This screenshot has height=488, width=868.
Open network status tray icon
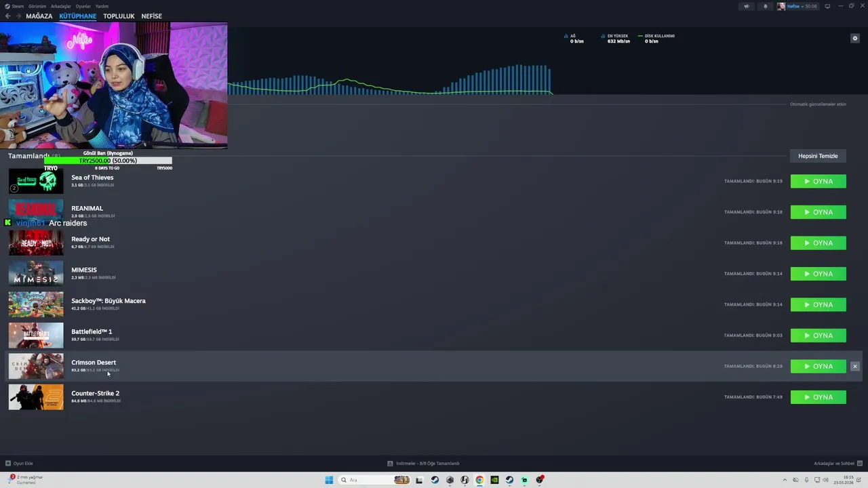[816, 480]
